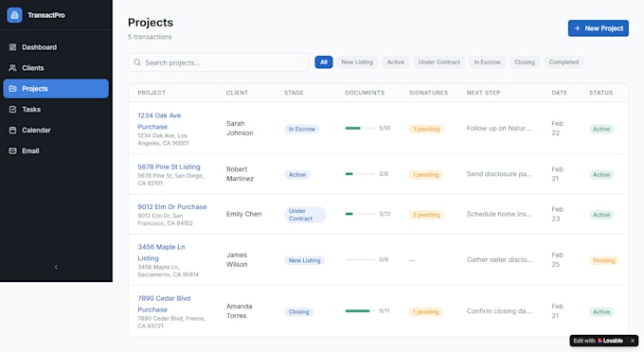Click the 9/11 documents progress bar
This screenshot has width=644, height=352.
(x=360, y=311)
